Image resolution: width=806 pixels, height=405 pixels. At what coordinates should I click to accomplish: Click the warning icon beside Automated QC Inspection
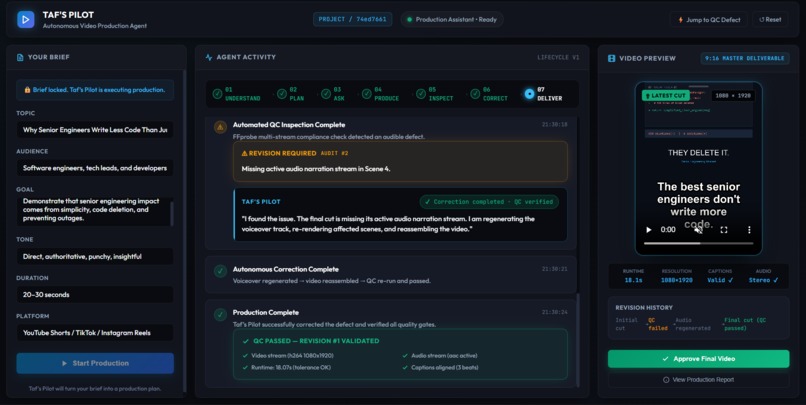221,126
